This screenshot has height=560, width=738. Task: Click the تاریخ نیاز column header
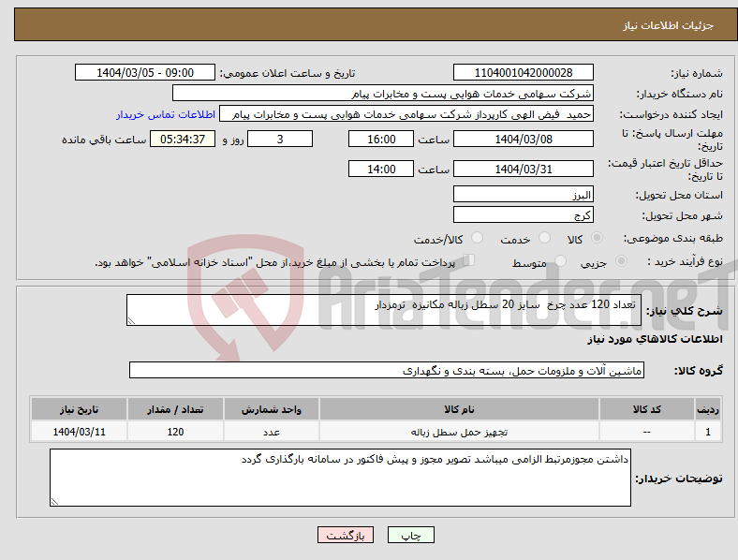79,409
